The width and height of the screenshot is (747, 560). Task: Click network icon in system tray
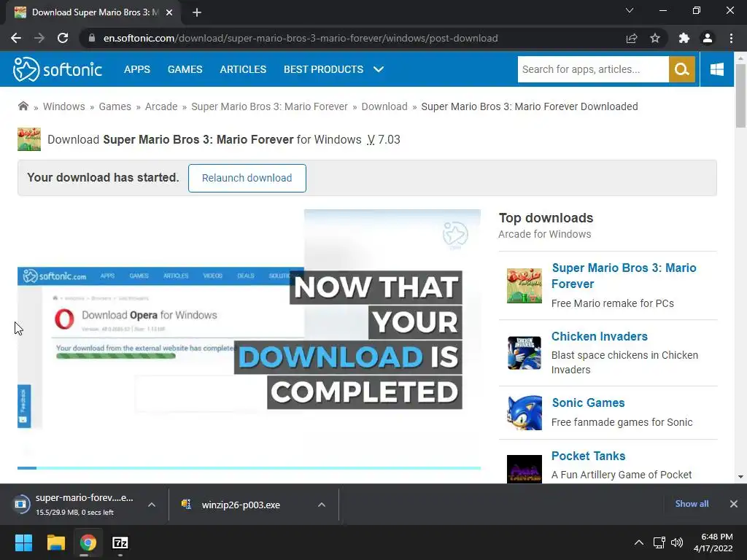pyautogui.click(x=659, y=542)
